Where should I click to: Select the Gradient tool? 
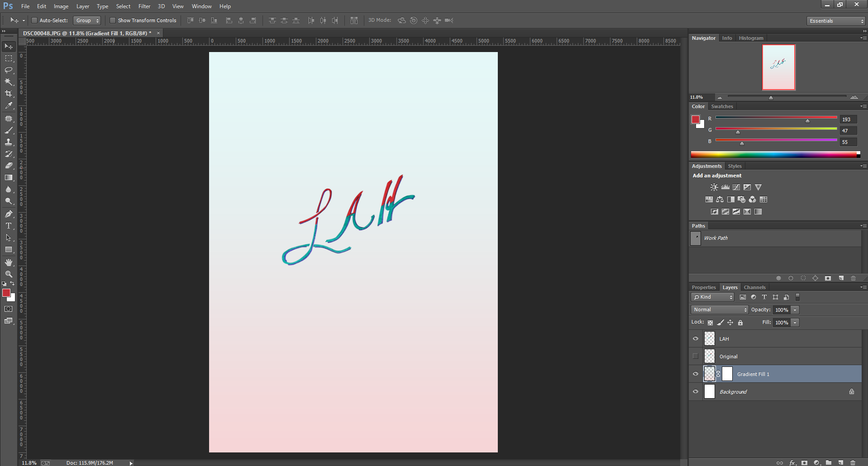(x=9, y=177)
